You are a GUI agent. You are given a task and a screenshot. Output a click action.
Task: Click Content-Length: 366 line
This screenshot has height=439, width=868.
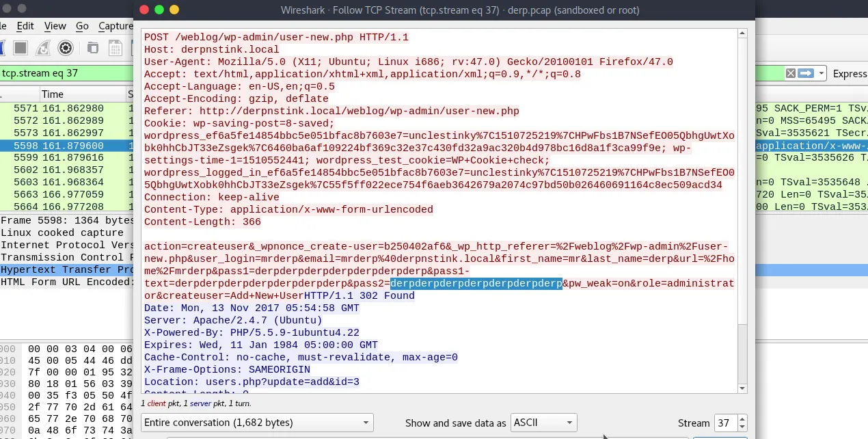(x=202, y=222)
